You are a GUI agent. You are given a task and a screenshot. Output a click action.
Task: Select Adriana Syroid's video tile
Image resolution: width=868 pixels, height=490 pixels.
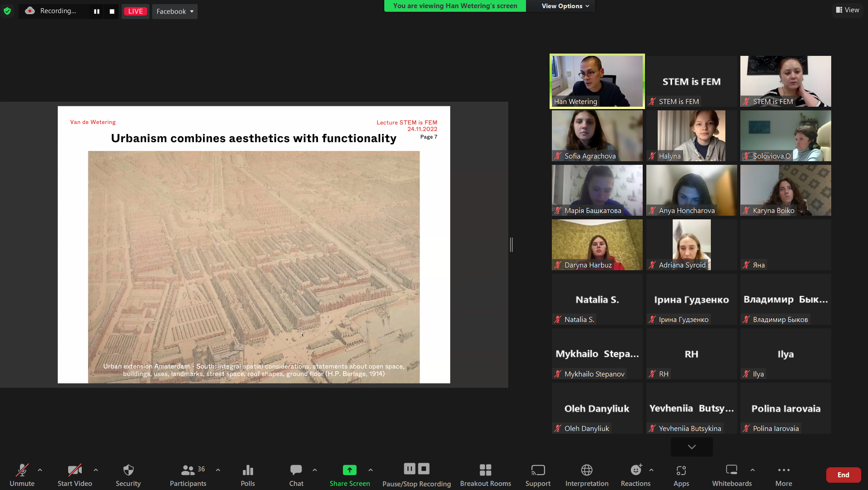pos(691,245)
